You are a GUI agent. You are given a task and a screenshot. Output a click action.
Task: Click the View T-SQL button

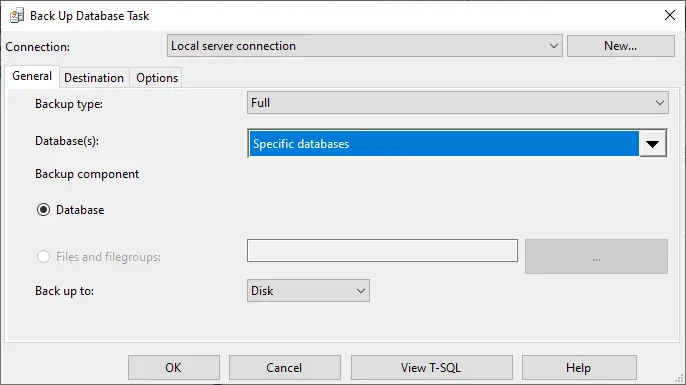pyautogui.click(x=431, y=368)
